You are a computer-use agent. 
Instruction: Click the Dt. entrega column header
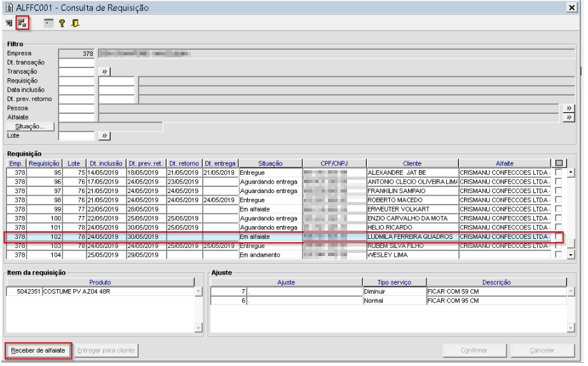pos(220,163)
